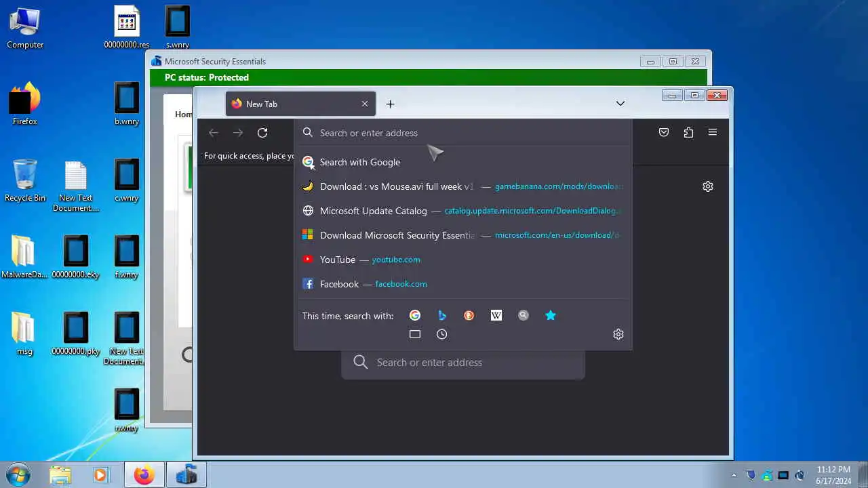Screen dimensions: 868x488
Task: Select Firefox desktop shortcut
Action: pyautogui.click(x=25, y=103)
